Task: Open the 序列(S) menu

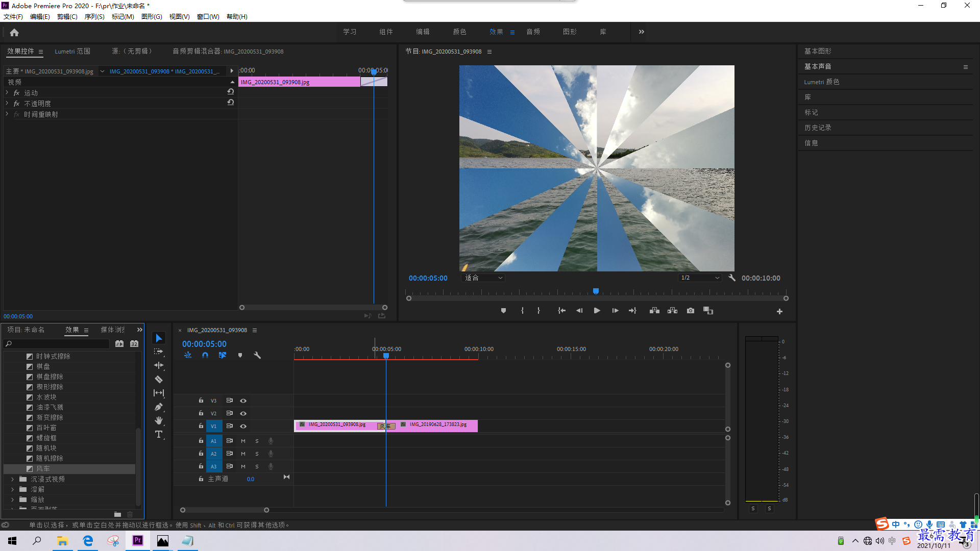Action: click(x=94, y=17)
